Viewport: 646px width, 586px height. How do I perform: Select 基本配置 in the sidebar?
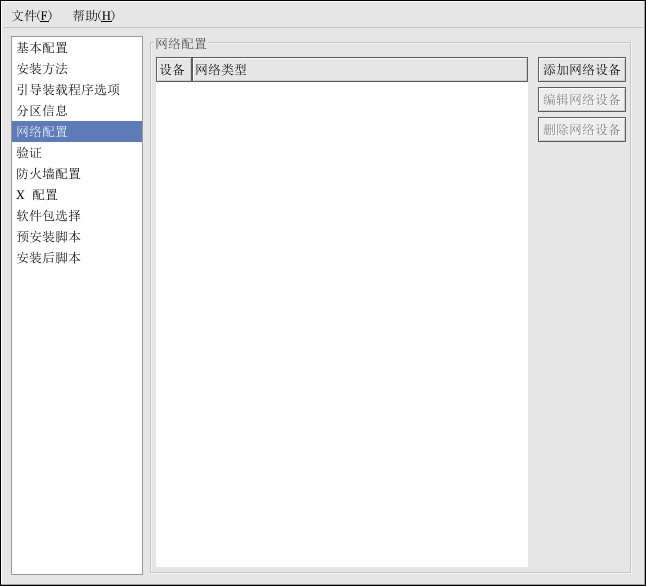click(42, 48)
